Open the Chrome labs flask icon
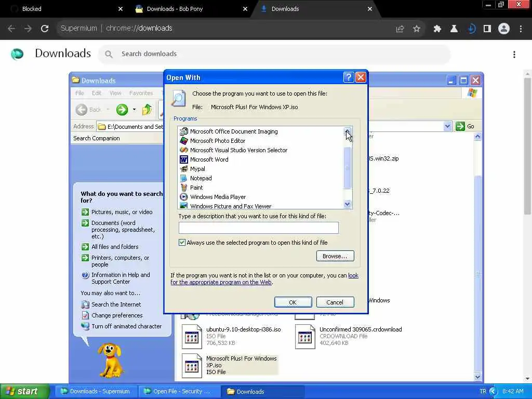532x399 pixels. click(454, 29)
